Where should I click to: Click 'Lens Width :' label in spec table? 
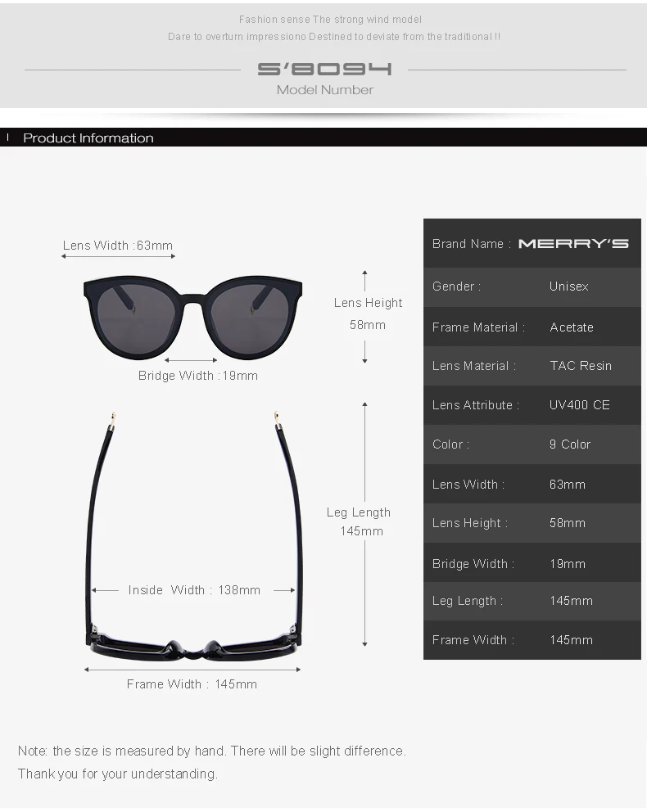point(468,485)
